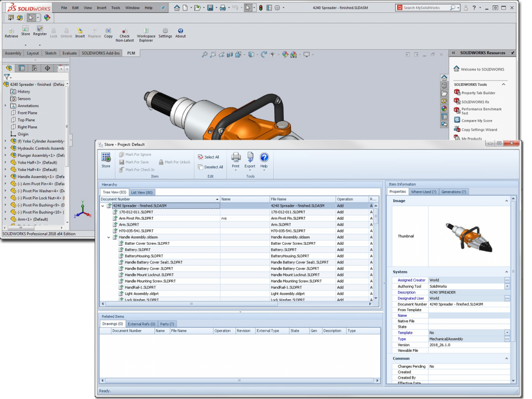Pin the SOLIDWORKS menu bar

pos(163,7)
